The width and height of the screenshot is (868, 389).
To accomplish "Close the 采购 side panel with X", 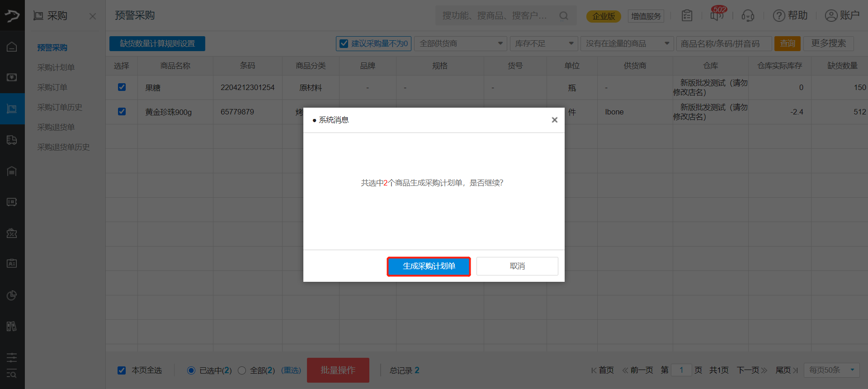I will click(93, 16).
